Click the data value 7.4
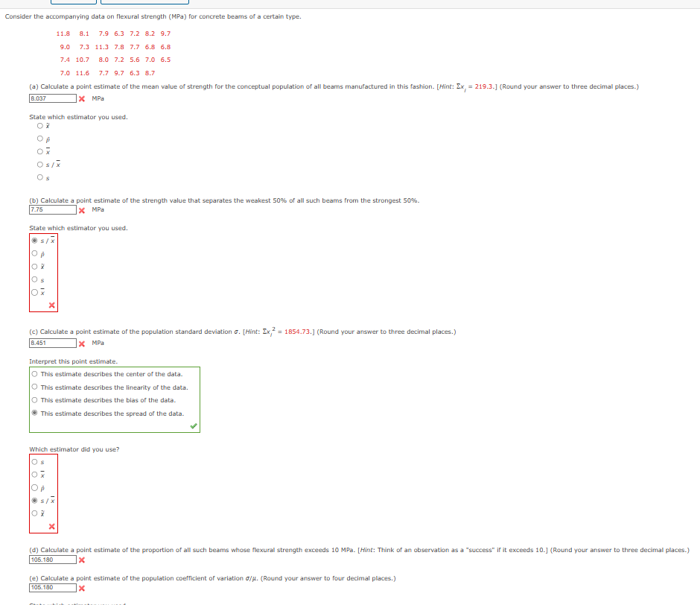Viewport: 700px width, 605px height. (x=66, y=60)
